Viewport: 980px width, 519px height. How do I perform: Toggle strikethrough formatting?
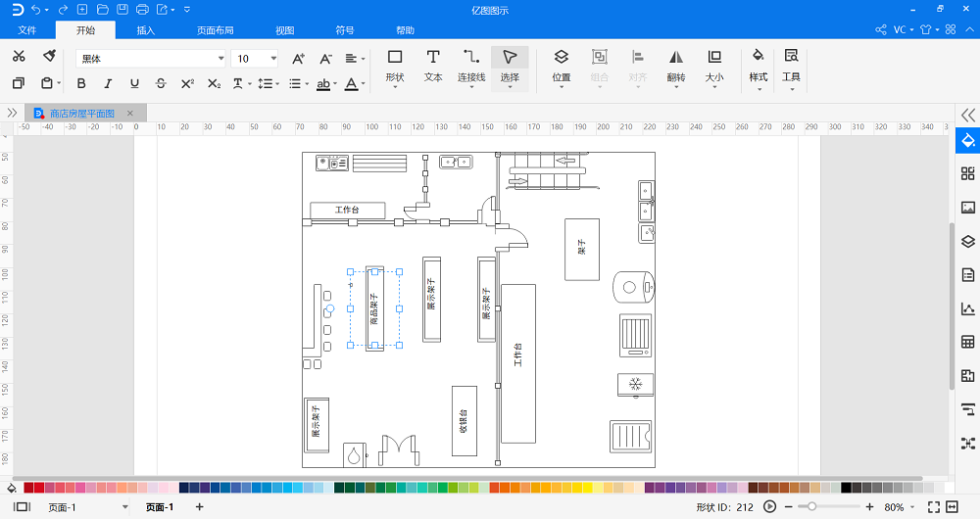pos(161,84)
